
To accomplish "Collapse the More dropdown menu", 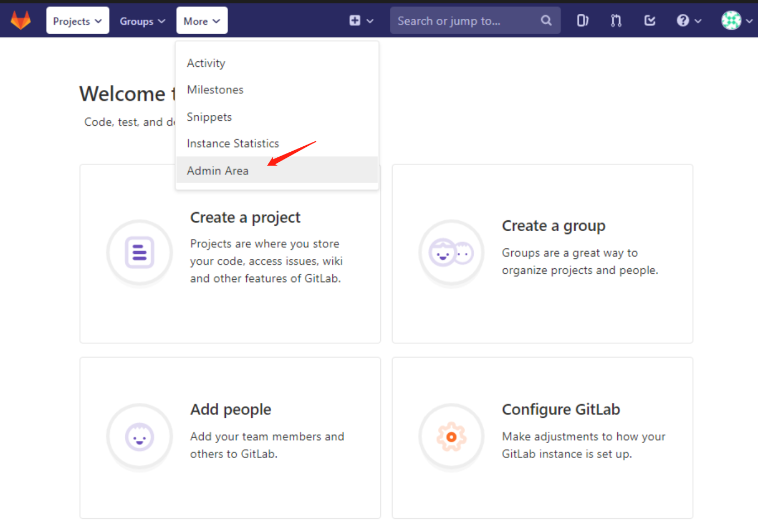I will 202,21.
